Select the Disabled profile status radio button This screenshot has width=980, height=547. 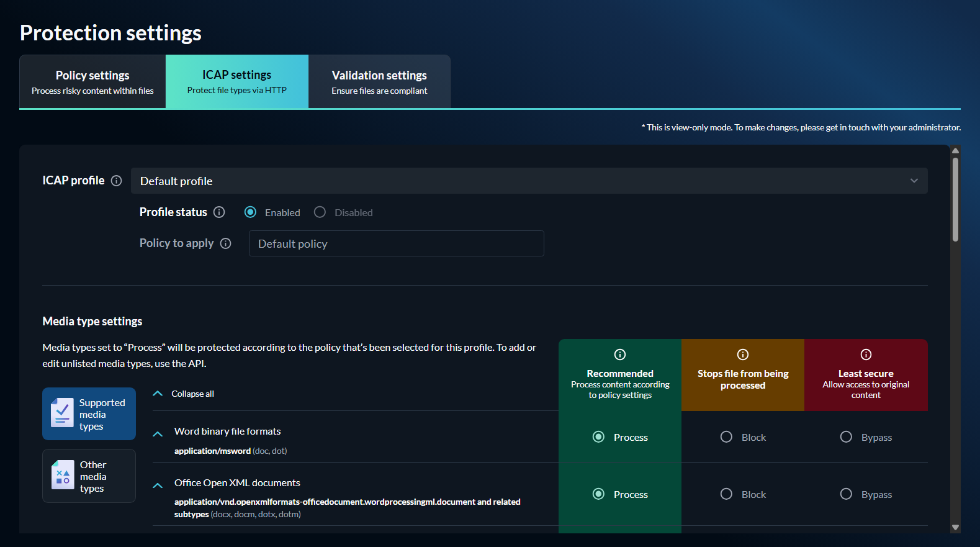(320, 212)
